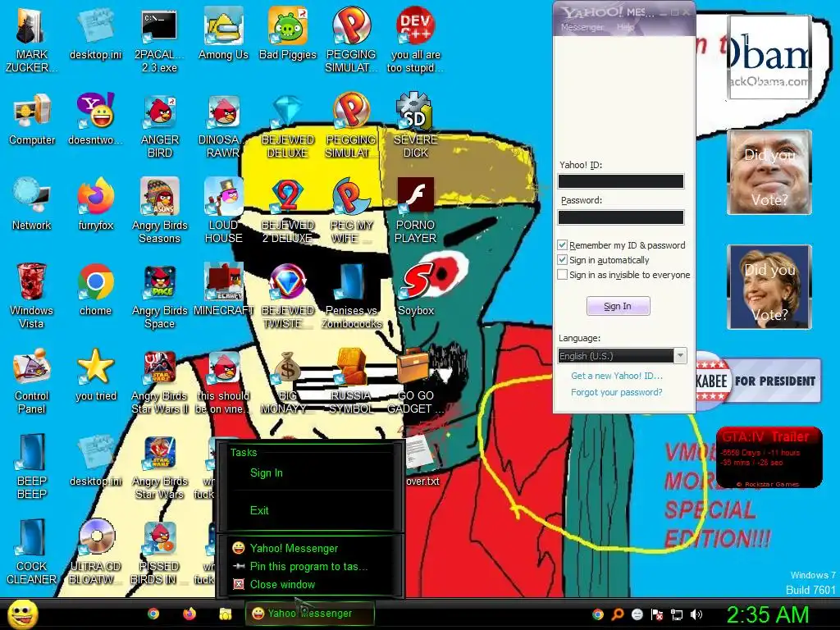This screenshot has width=840, height=630.
Task: Open the Soybox desktop icon
Action: pos(416,290)
